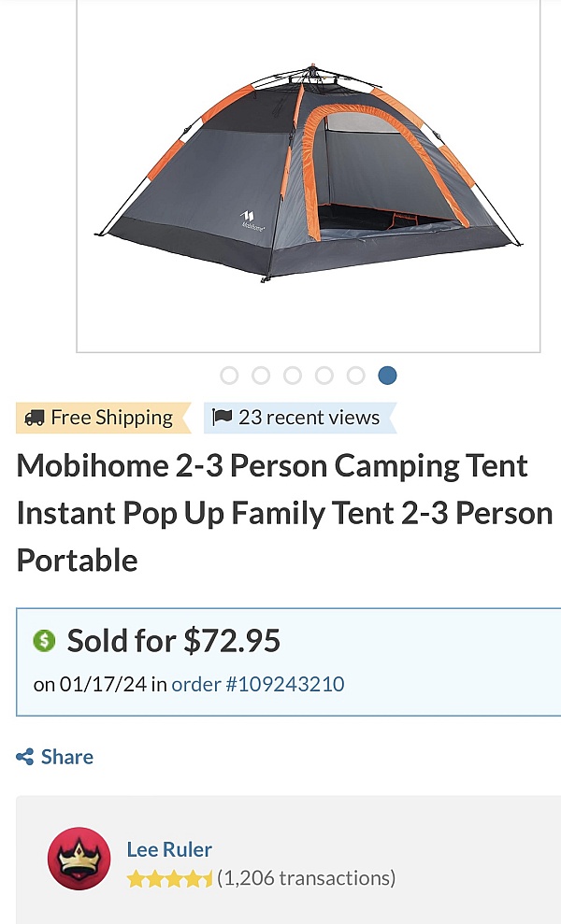This screenshot has height=924, width=561.
Task: Click the 23 recent views label
Action: 309,418
